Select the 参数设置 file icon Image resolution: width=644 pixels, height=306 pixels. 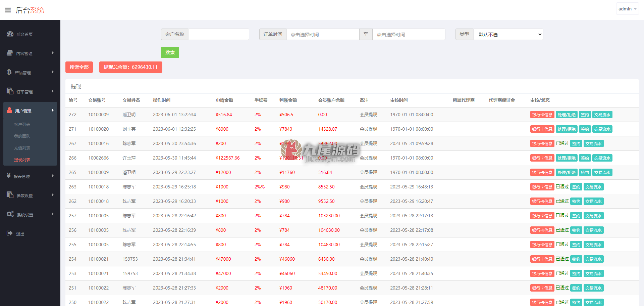[x=10, y=195]
